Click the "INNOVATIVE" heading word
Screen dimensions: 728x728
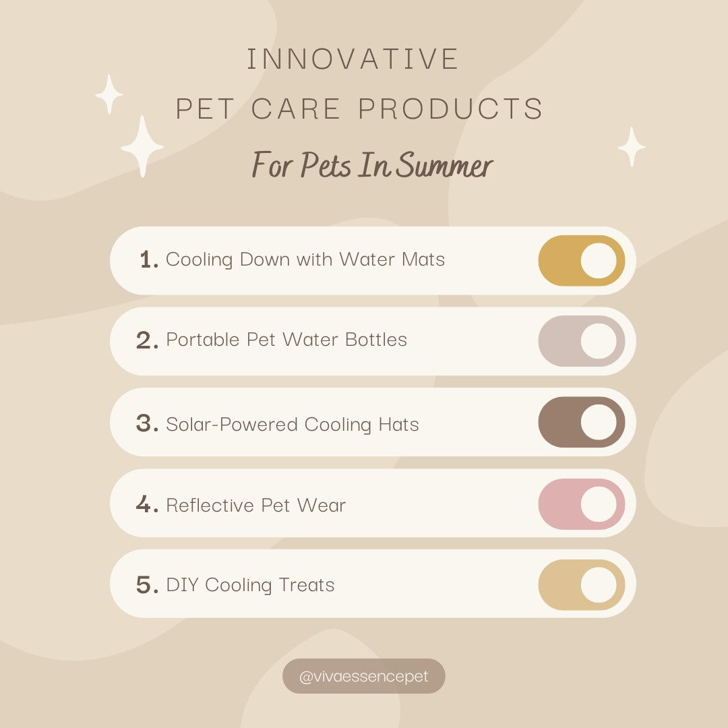353,59
